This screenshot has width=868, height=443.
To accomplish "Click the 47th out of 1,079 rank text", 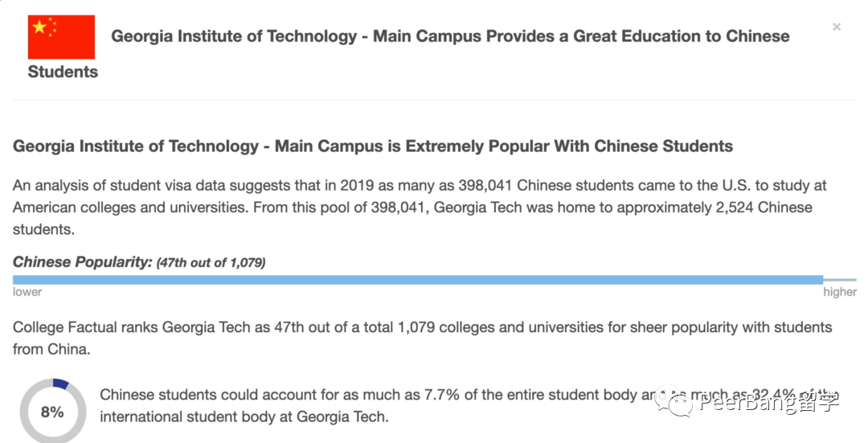I will (x=211, y=262).
